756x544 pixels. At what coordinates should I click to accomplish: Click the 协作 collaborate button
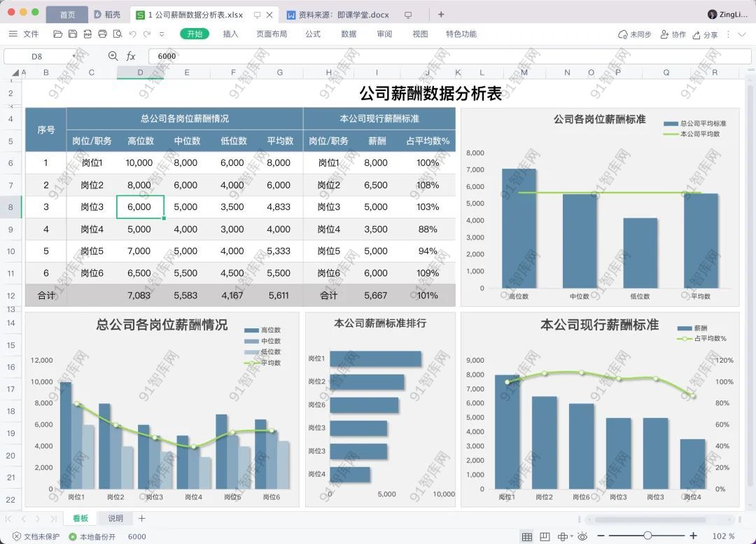pyautogui.click(x=673, y=34)
